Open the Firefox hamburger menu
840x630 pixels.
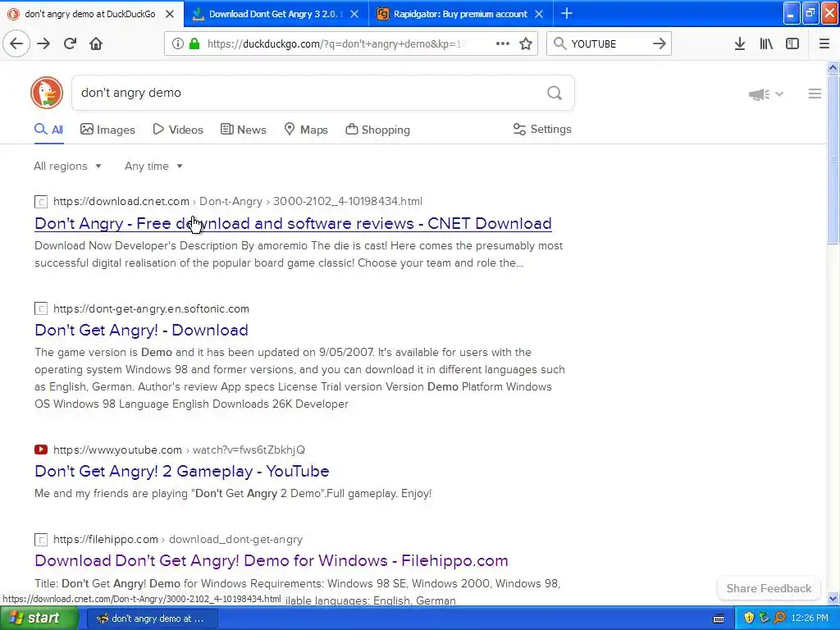[x=824, y=43]
